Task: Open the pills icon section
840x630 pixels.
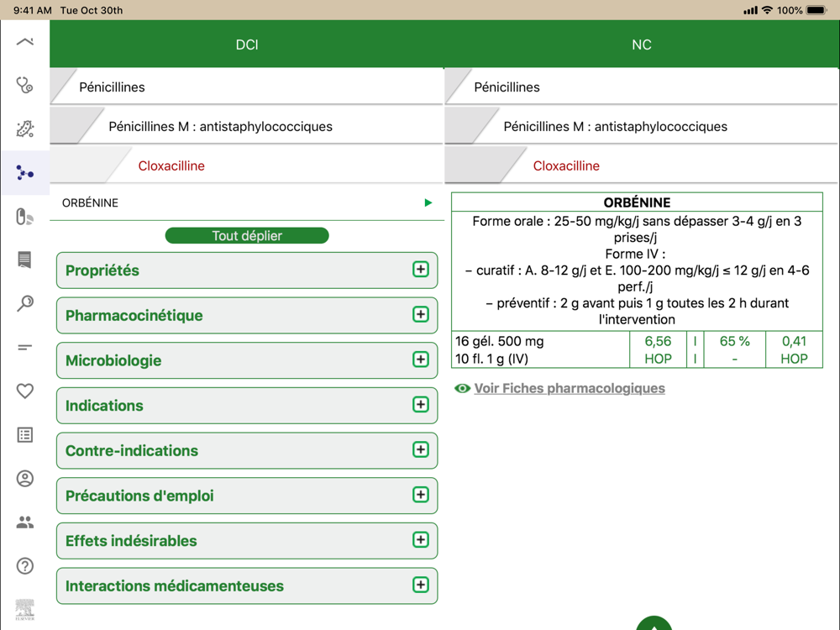Action: click(x=24, y=217)
